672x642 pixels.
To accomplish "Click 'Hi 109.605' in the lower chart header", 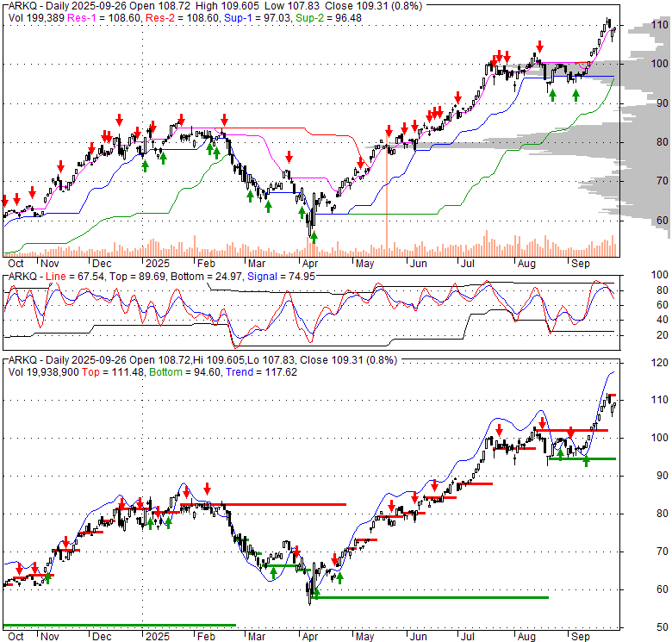I will click(x=218, y=360).
